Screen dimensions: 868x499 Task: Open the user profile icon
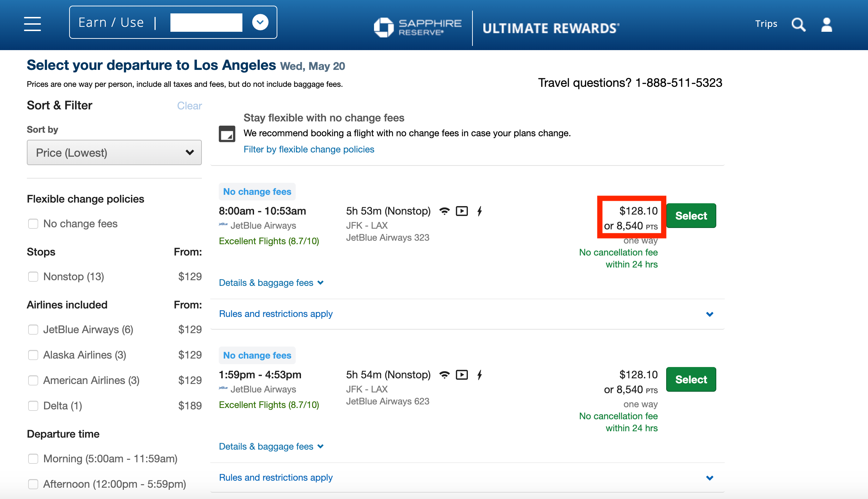tap(826, 24)
